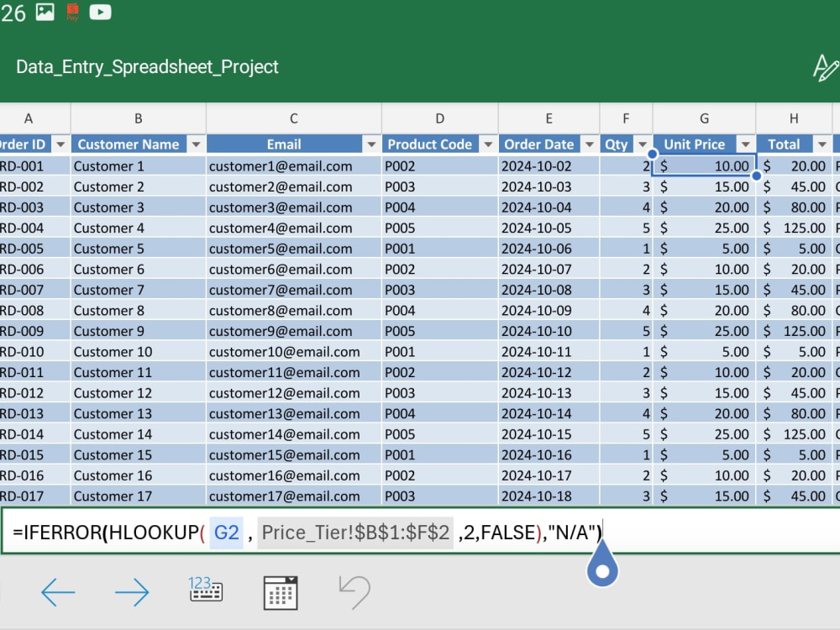Move cursor right with forward arrow
The width and height of the screenshot is (840, 630).
point(132,592)
